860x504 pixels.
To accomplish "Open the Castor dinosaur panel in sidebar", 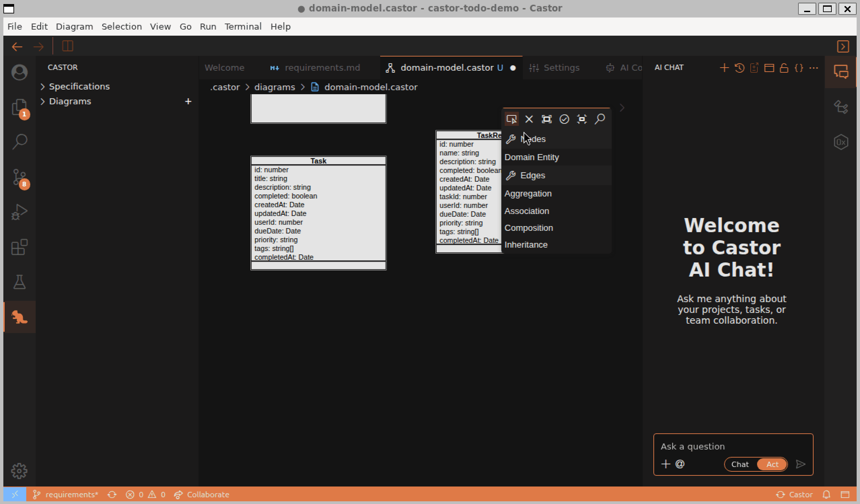I will pyautogui.click(x=19, y=317).
